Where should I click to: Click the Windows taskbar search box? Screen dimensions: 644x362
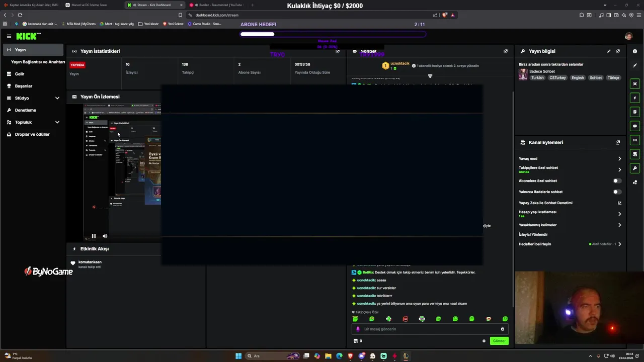coord(273,356)
